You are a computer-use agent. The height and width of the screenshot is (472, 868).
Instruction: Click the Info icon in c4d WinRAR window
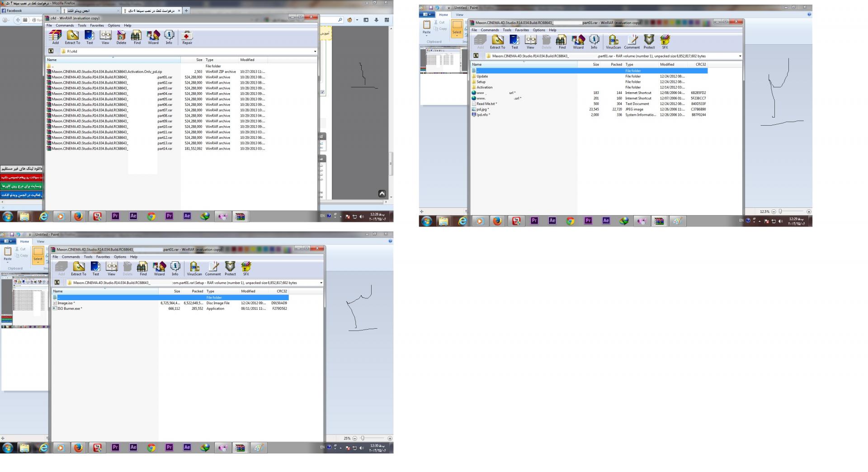click(x=169, y=37)
